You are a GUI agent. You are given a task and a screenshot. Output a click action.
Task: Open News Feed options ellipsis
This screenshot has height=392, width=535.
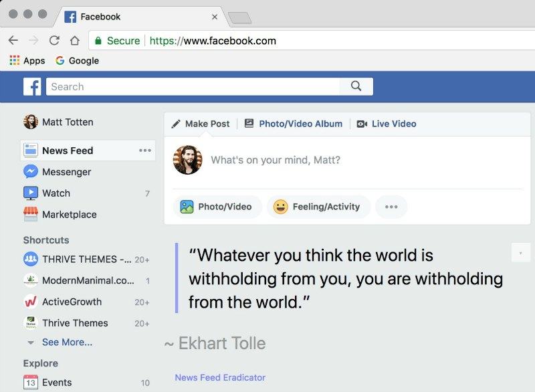point(145,150)
